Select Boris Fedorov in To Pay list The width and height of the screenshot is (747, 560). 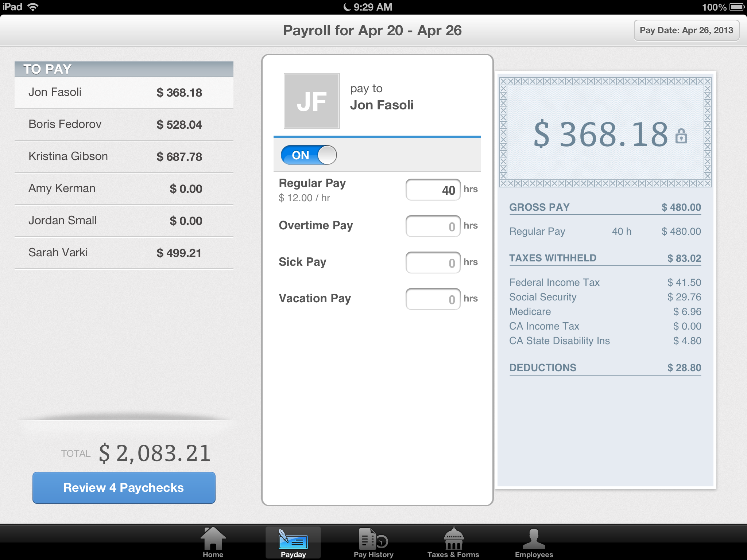tap(124, 125)
